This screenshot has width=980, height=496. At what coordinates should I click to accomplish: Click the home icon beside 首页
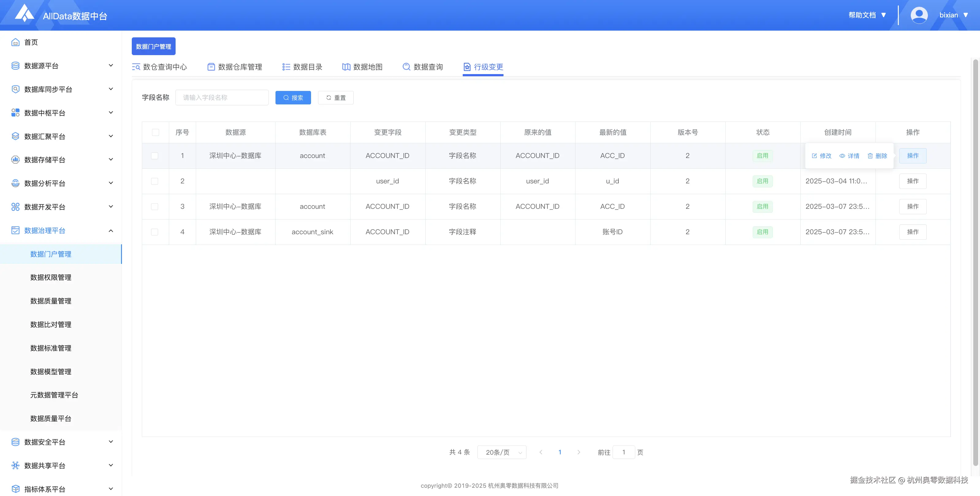point(15,42)
